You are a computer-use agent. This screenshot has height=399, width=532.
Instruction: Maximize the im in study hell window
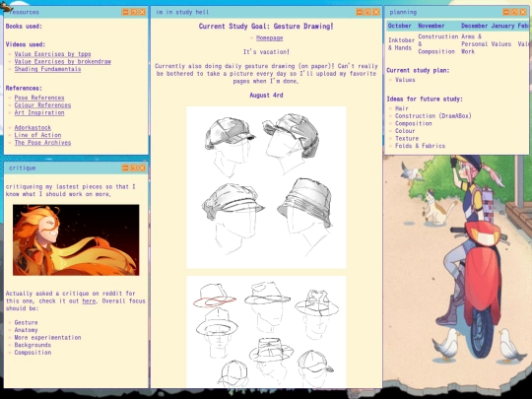pos(367,12)
